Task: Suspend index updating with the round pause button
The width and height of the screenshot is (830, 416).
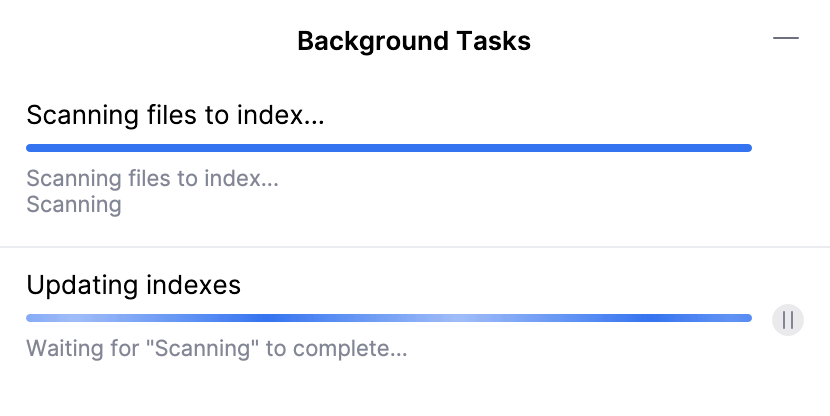Action: click(x=788, y=320)
